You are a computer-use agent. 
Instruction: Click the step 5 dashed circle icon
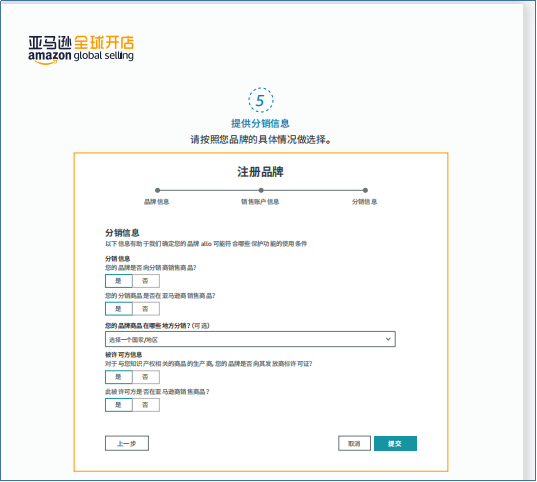[x=261, y=100]
